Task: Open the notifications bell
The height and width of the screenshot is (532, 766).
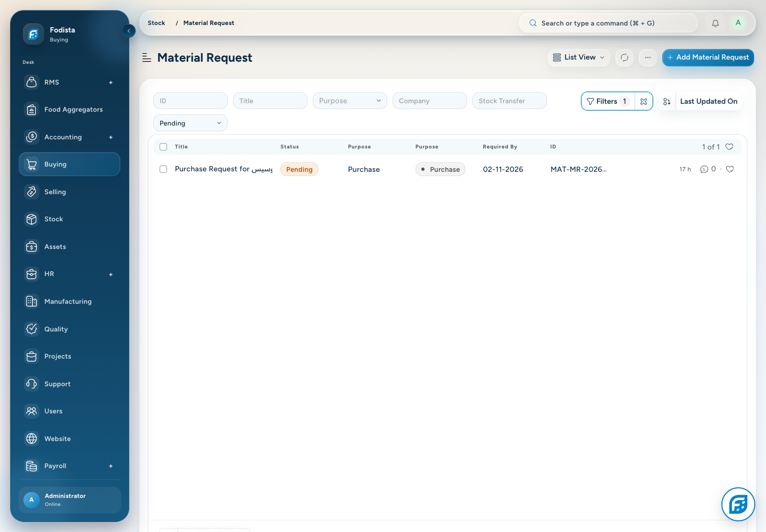Action: pyautogui.click(x=715, y=23)
